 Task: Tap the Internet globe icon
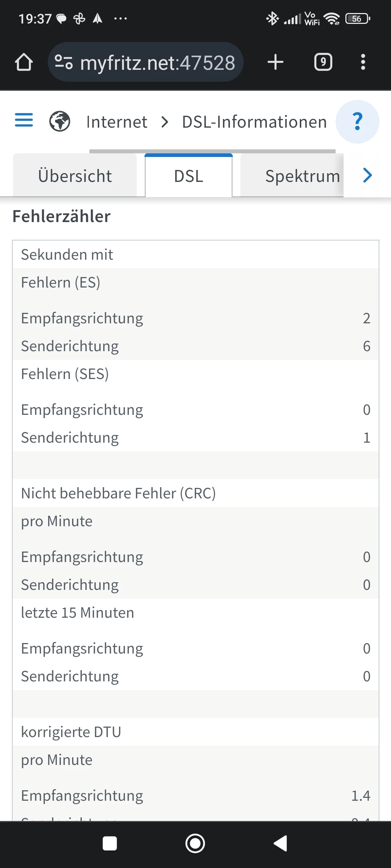tap(60, 122)
